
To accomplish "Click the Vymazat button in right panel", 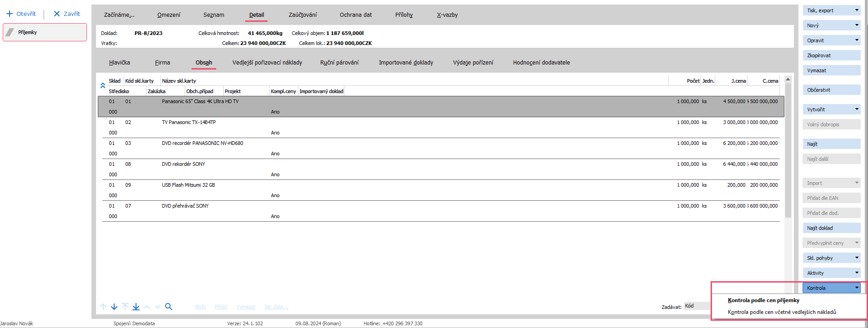I will [x=832, y=70].
